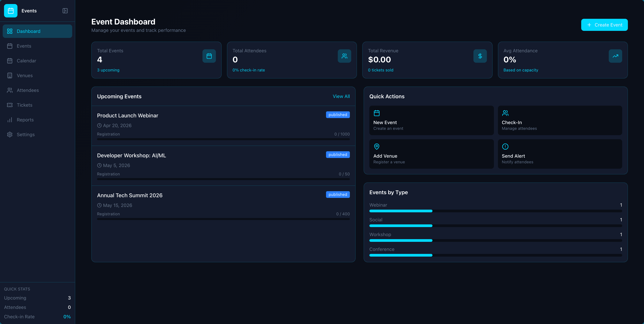Click the Events app logo icon

click(x=11, y=11)
